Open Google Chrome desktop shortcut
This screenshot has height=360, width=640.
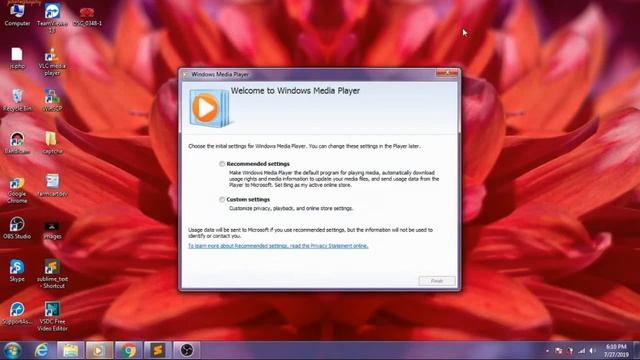(17, 190)
